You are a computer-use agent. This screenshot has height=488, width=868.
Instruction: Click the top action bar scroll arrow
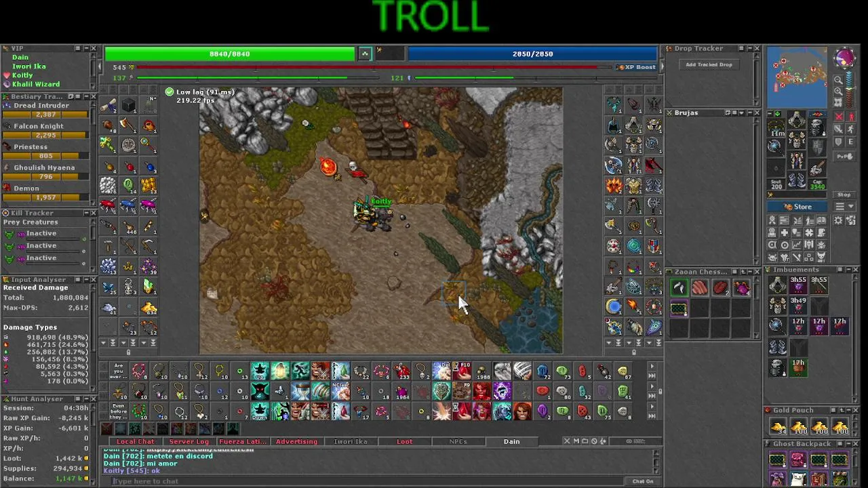click(652, 366)
